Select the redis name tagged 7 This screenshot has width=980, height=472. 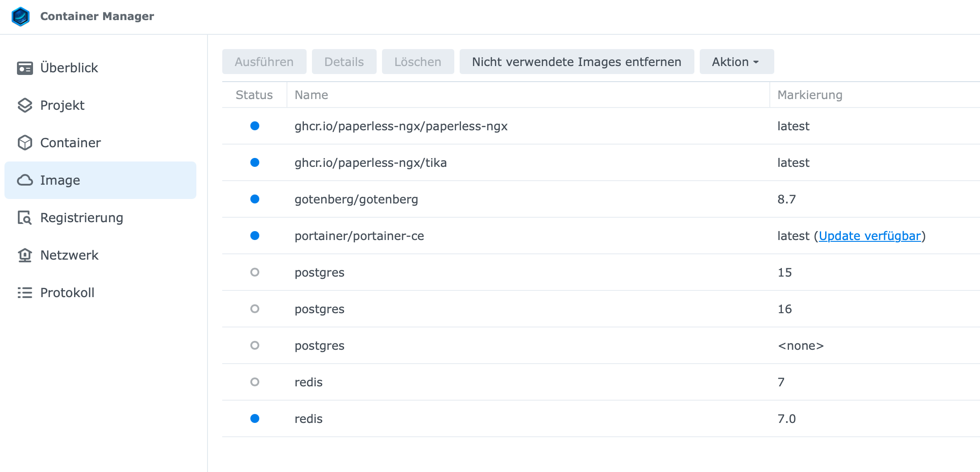click(x=308, y=382)
